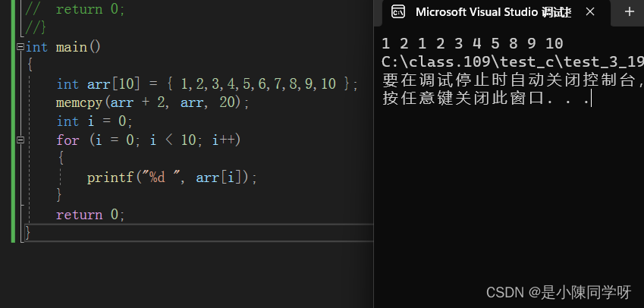Screen dimensions: 644x308
Task: Click the C:\class.109 path output line
Action: (513, 62)
